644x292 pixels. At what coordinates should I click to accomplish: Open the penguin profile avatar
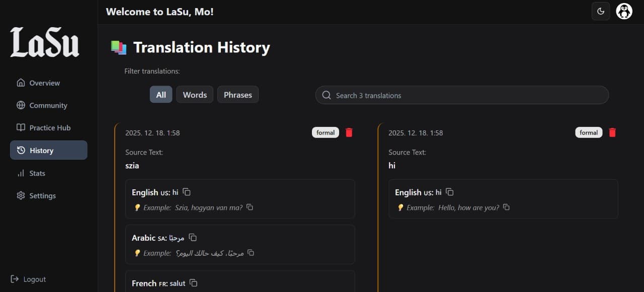(x=624, y=11)
